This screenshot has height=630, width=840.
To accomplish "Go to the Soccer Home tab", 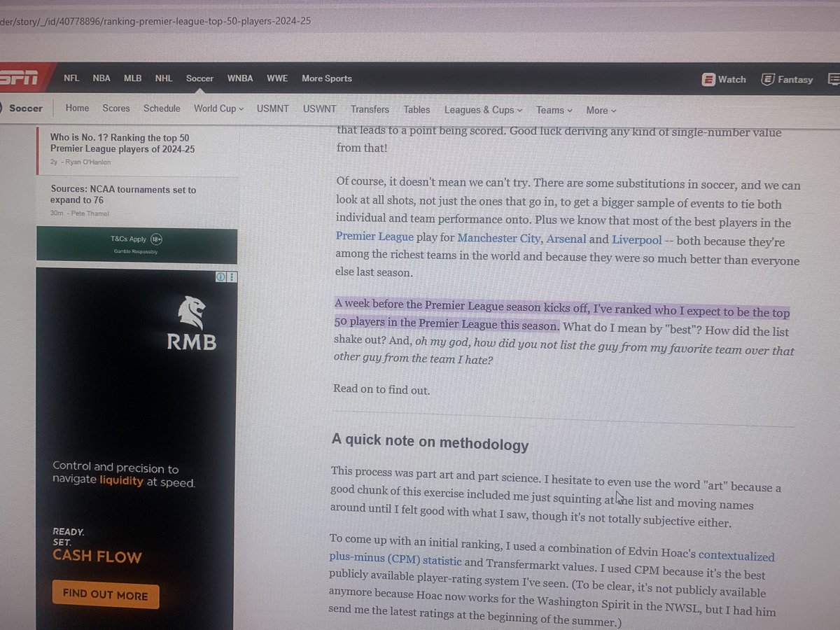I will click(x=77, y=108).
